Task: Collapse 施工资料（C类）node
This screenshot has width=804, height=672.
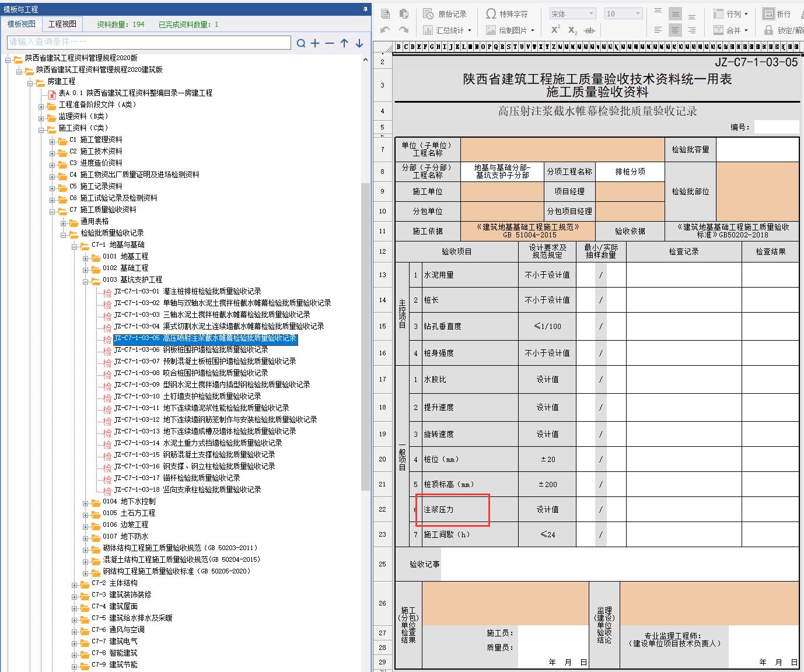Action: (41, 129)
